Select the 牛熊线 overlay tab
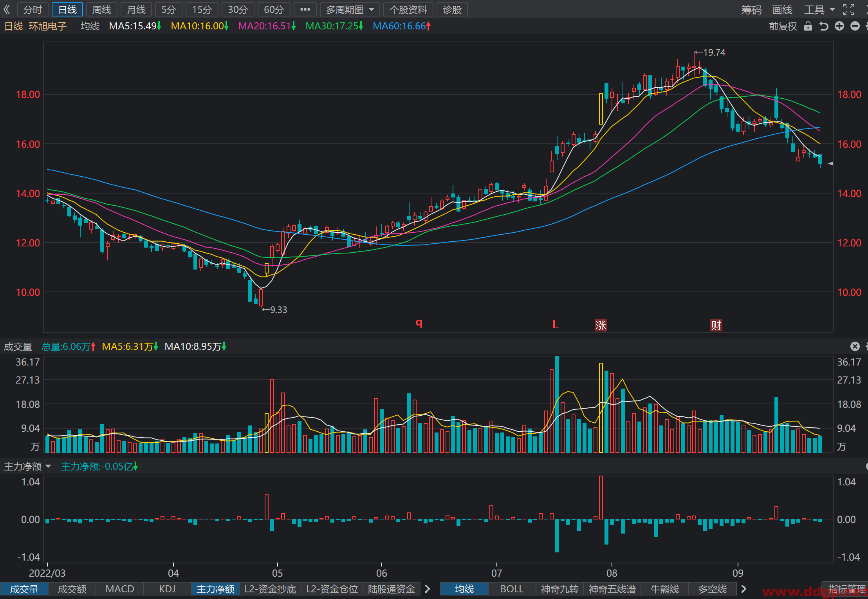The height and width of the screenshot is (599, 868). [665, 589]
